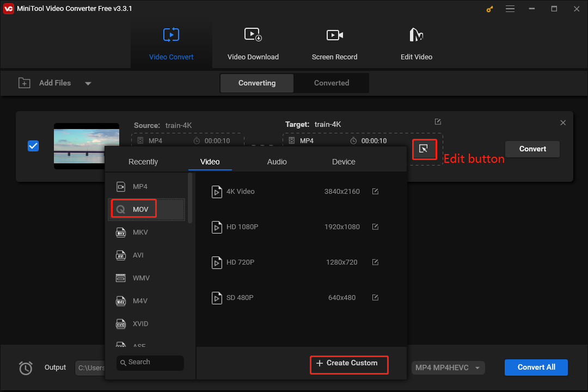Switch to the Edit Video feature

pos(416,44)
